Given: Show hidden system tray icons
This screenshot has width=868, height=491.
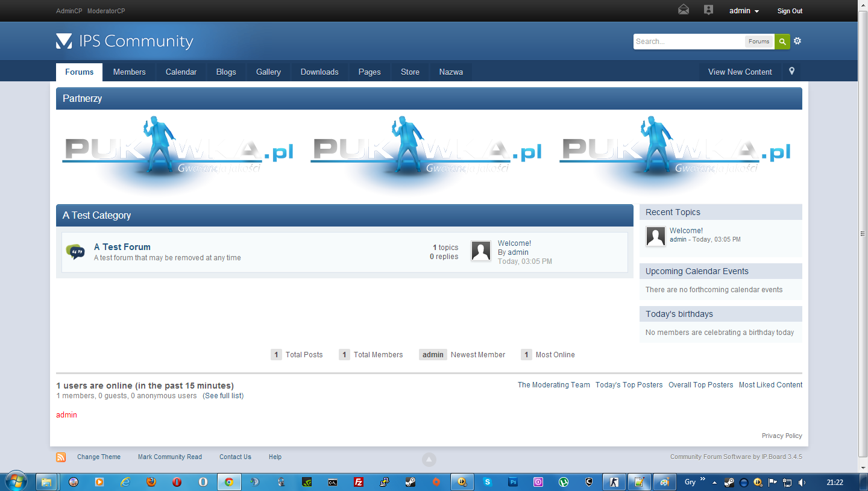Looking at the screenshot, I should 715,483.
